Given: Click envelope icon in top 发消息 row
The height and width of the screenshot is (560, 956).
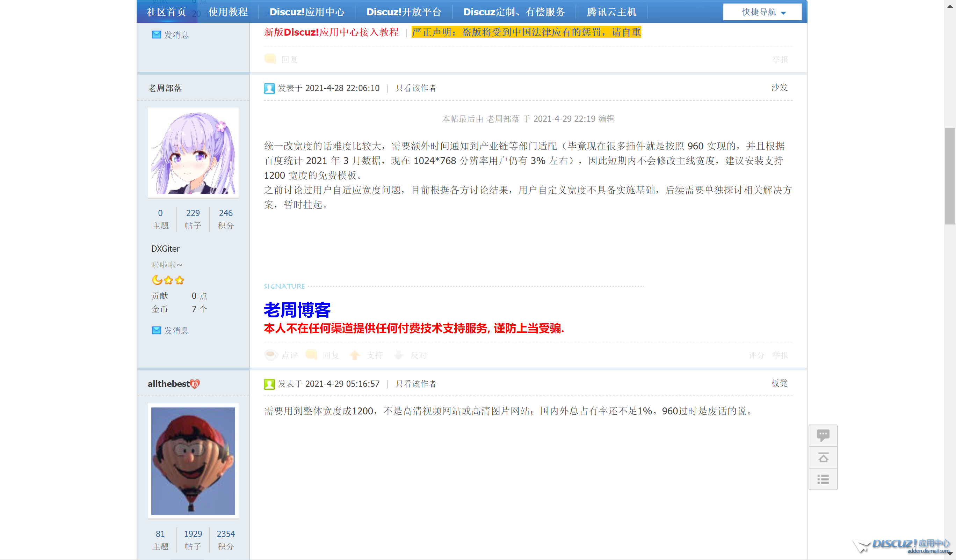Looking at the screenshot, I should click(x=156, y=35).
